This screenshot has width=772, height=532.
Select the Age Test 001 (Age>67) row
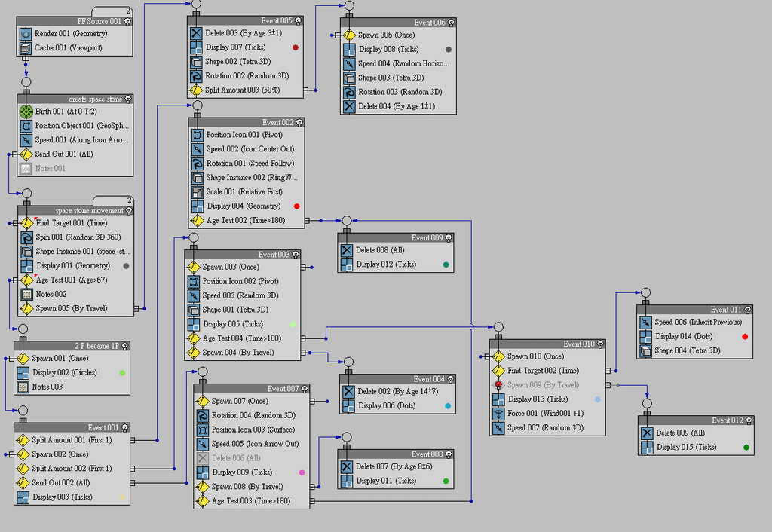click(76, 280)
